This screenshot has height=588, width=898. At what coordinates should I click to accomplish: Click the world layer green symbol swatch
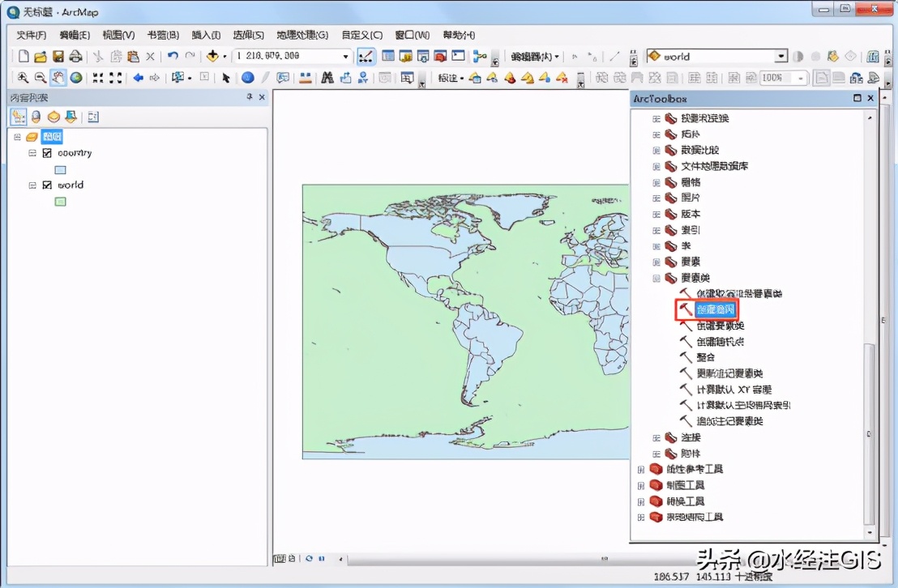point(60,202)
